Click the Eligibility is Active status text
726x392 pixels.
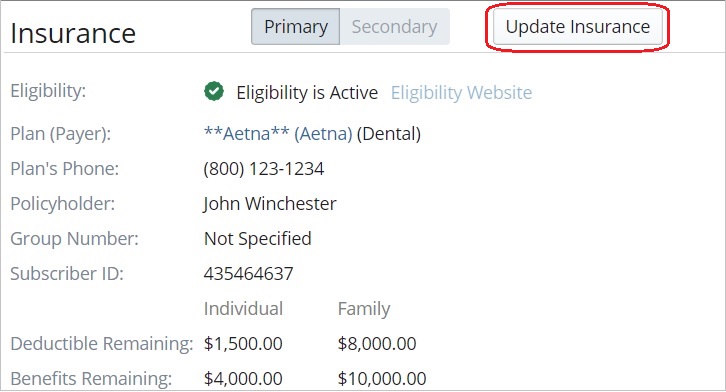point(307,93)
